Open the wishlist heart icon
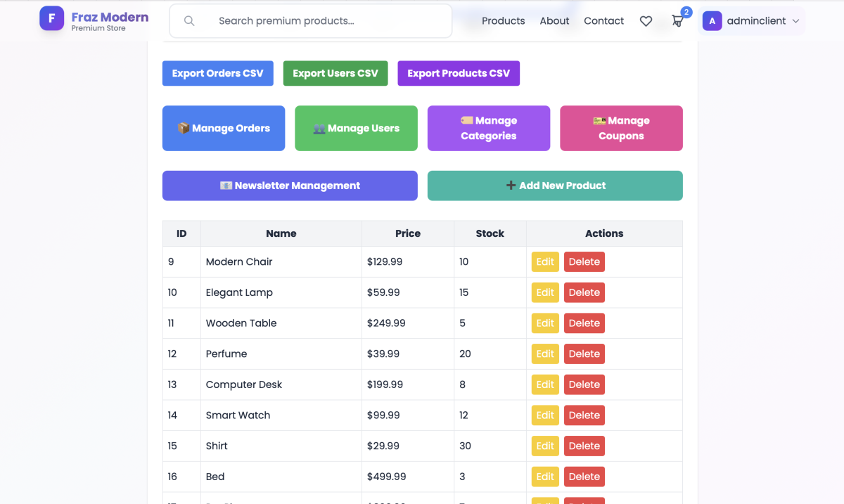 pos(646,21)
